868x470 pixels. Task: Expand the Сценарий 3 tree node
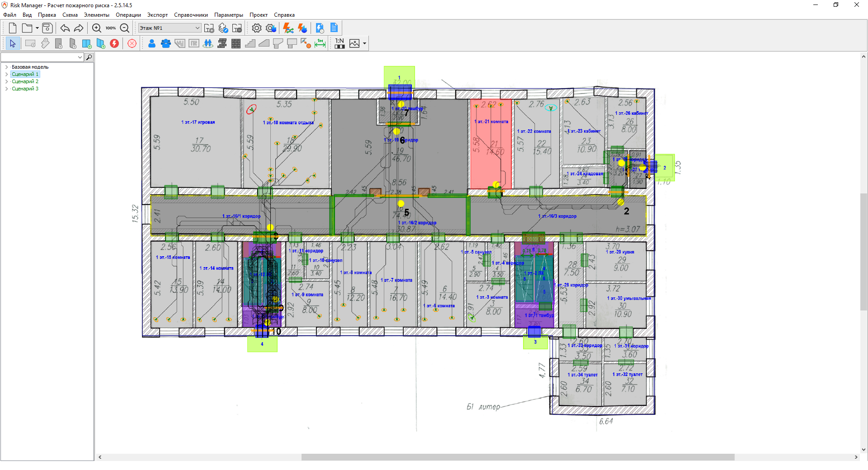click(7, 89)
